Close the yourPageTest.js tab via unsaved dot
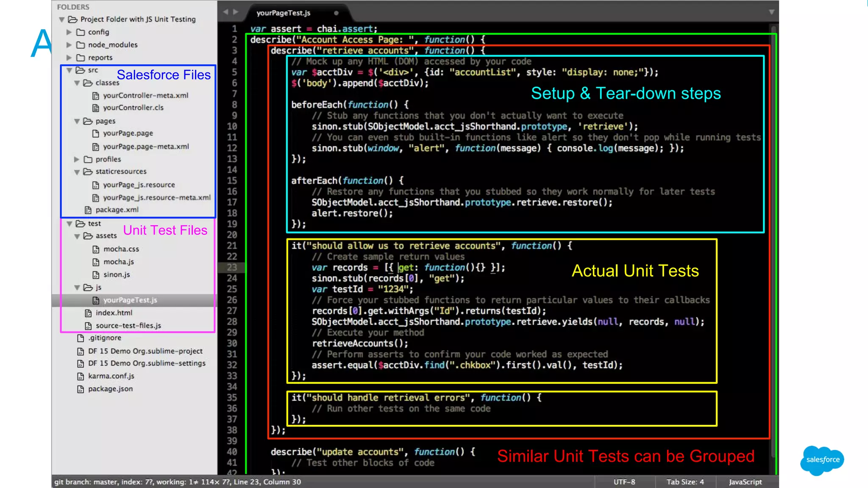 click(x=336, y=13)
